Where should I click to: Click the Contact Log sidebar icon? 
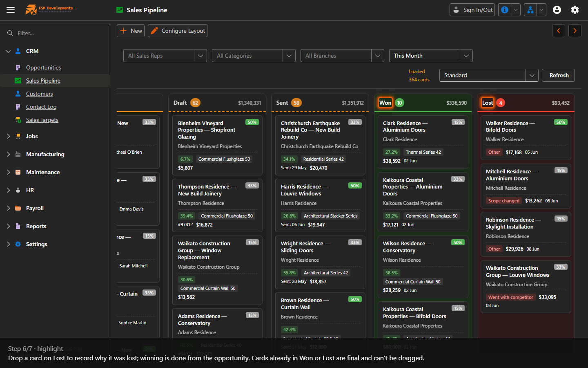pyautogui.click(x=18, y=107)
